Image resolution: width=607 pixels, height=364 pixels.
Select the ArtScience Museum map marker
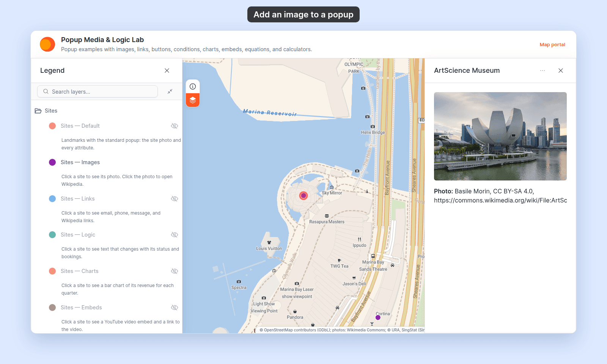(x=303, y=196)
